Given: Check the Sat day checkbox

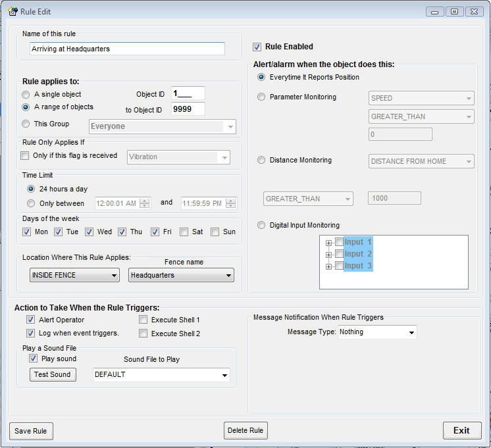Looking at the screenshot, I should [184, 232].
